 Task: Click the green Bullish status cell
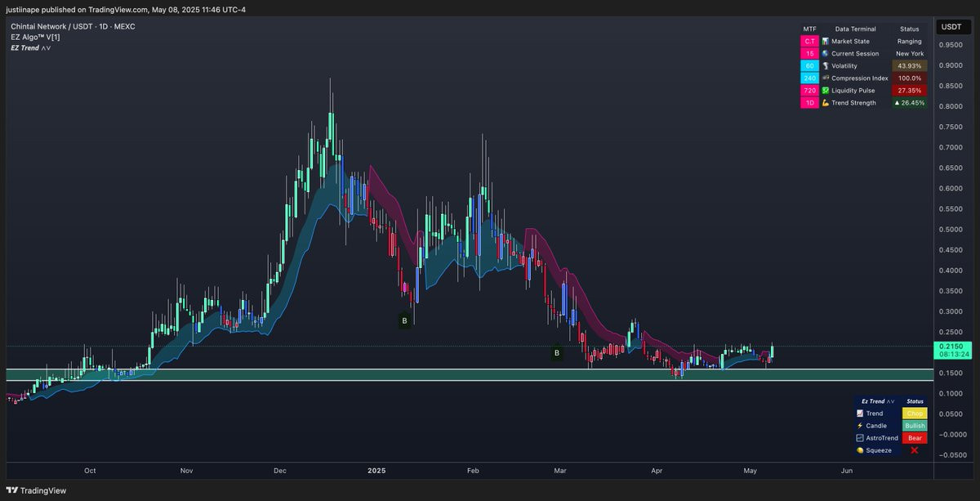[915, 426]
